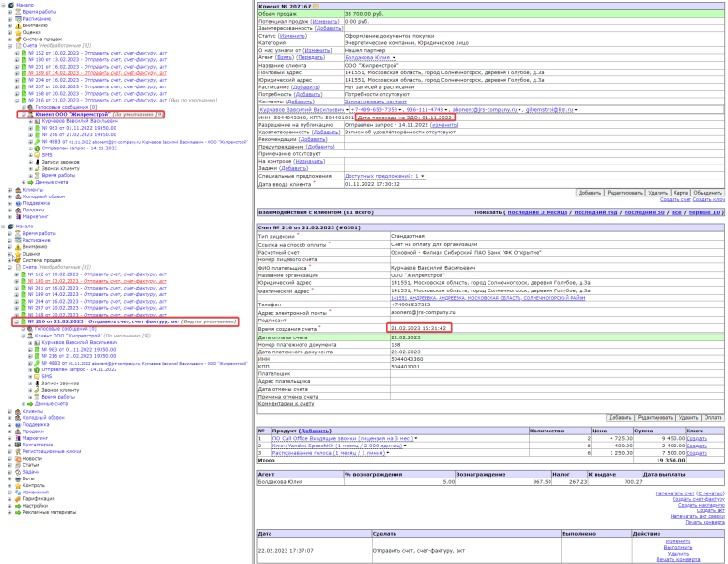Click the Создать счет link
The height and width of the screenshot is (564, 728).
tap(675, 199)
